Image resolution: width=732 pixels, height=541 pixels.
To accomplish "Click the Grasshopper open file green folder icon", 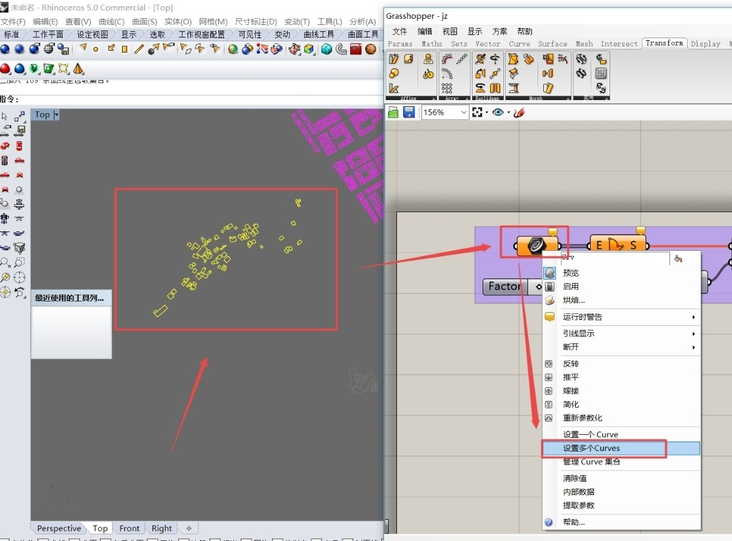I will click(393, 112).
